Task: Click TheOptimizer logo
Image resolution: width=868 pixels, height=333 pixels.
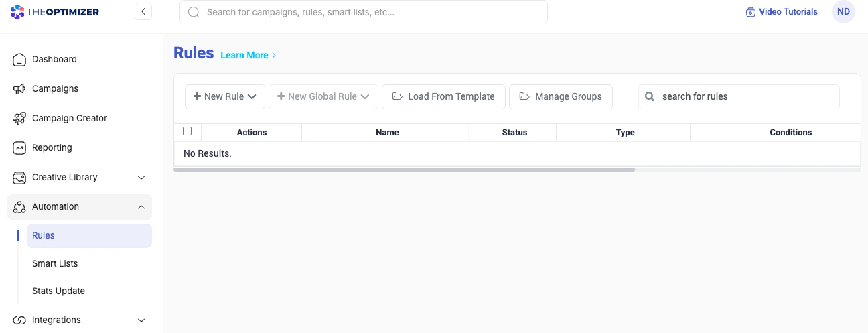Action: pyautogui.click(x=55, y=11)
